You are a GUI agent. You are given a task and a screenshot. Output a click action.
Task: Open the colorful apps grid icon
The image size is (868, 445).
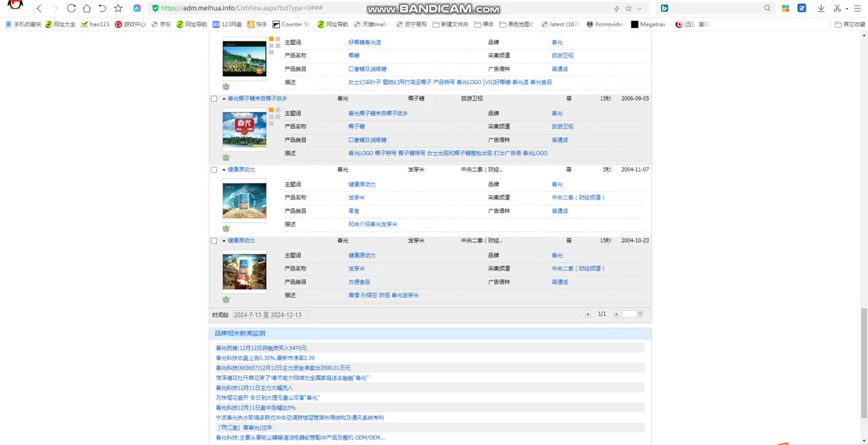(x=785, y=8)
